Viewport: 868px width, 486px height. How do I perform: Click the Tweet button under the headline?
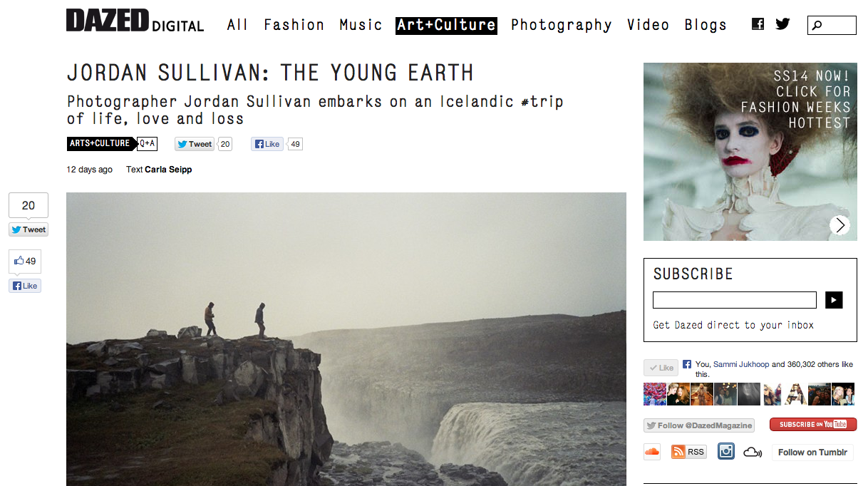tap(194, 144)
